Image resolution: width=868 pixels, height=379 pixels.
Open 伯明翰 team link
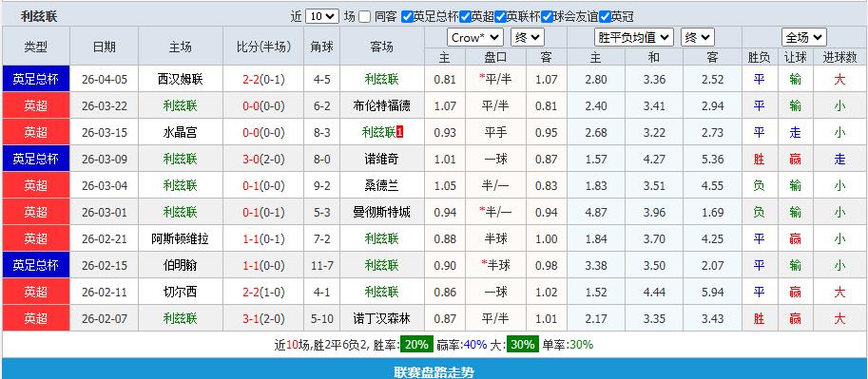[x=180, y=265]
